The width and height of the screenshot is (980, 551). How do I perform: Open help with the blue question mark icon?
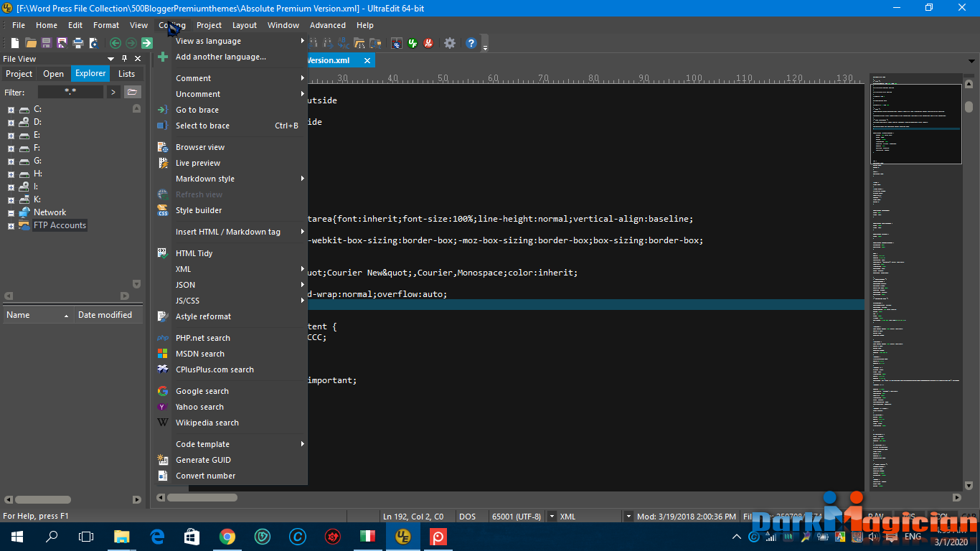coord(471,43)
